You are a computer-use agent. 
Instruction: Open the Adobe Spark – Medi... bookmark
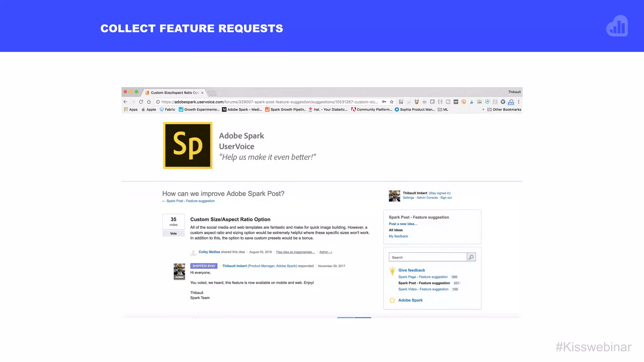[x=242, y=109]
